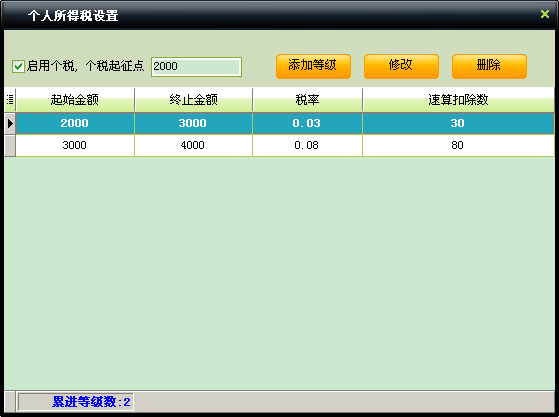This screenshot has height=417, width=559.
Task: Click the grid selector icon in header corner
Action: [10, 100]
